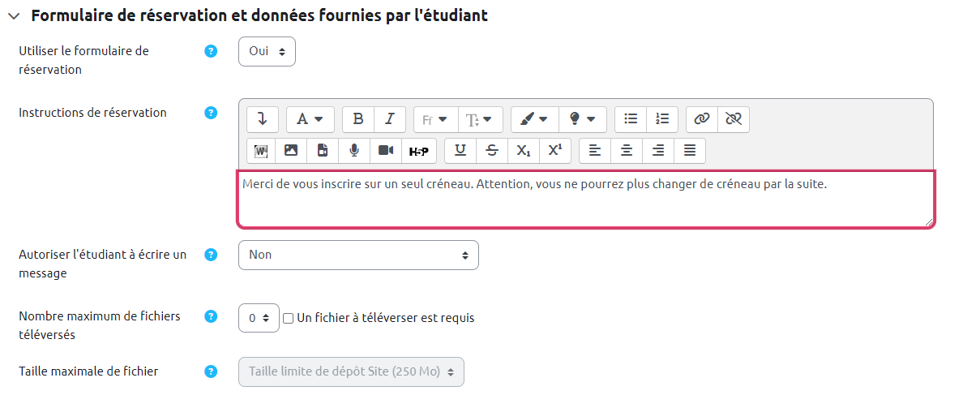Collapse the toolbar with the toggle arrow button
Screen dimensions: 980x395
coord(262,118)
